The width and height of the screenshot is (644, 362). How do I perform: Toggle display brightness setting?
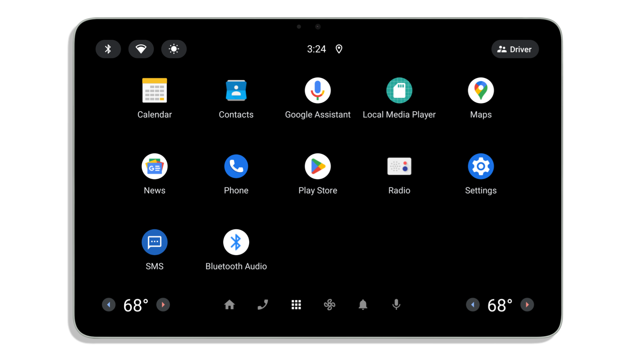174,49
